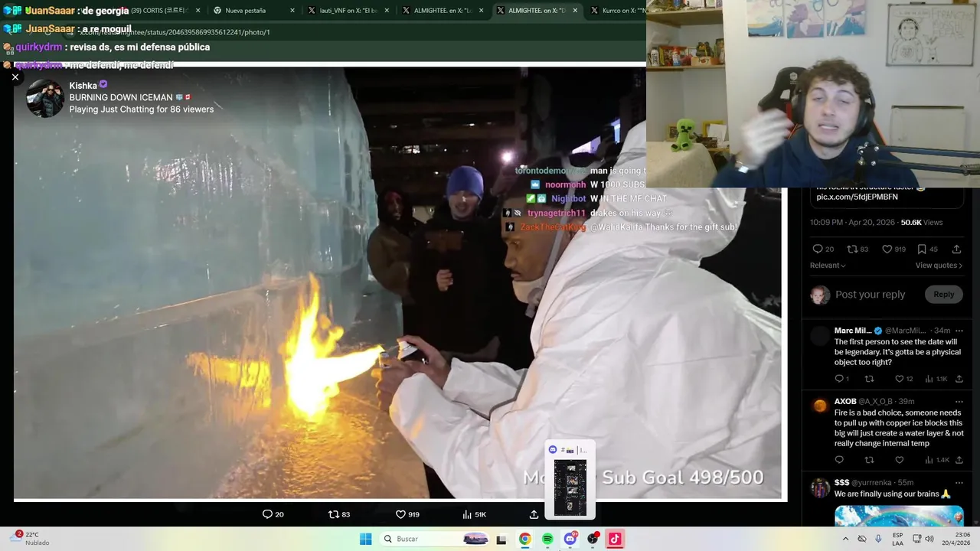Repost AXOB's comment

click(x=869, y=460)
